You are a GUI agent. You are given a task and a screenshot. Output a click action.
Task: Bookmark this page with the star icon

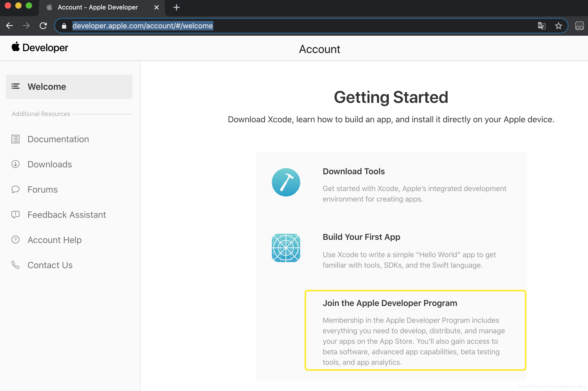(558, 26)
